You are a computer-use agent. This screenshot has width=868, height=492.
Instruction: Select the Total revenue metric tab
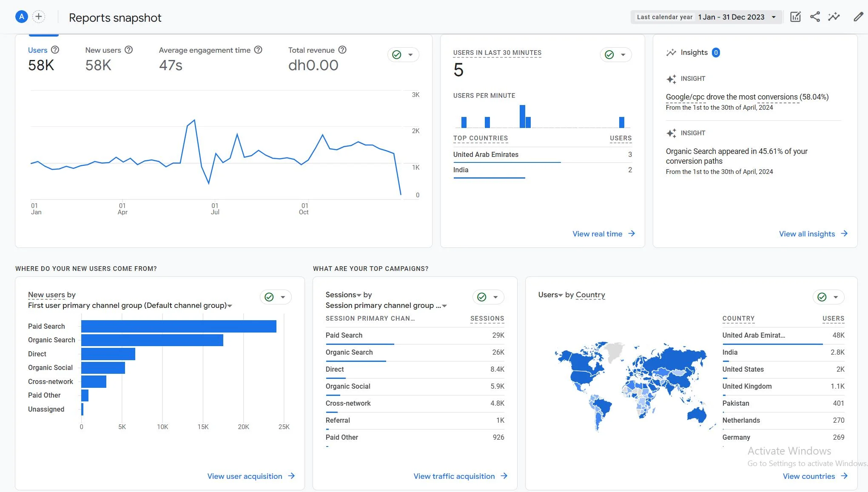[317, 58]
